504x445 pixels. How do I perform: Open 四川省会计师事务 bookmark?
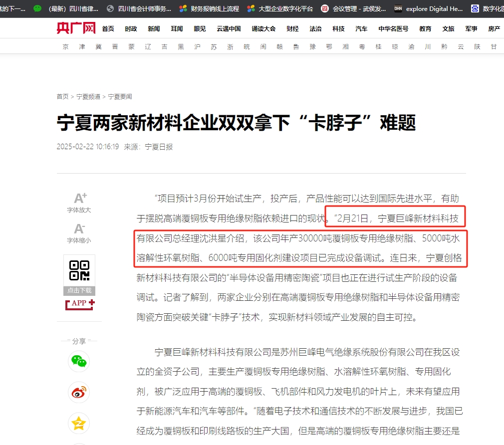click(139, 8)
